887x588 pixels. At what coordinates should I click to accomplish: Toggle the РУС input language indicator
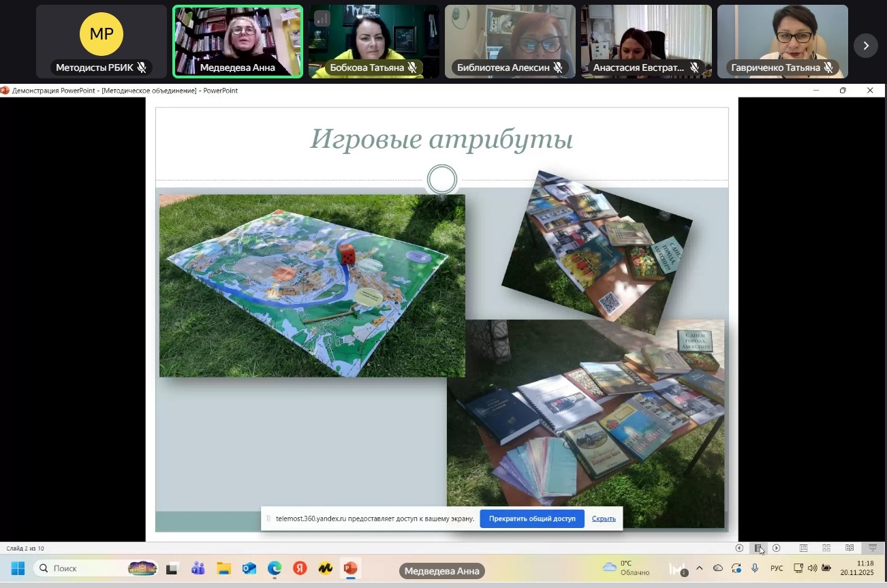(777, 568)
